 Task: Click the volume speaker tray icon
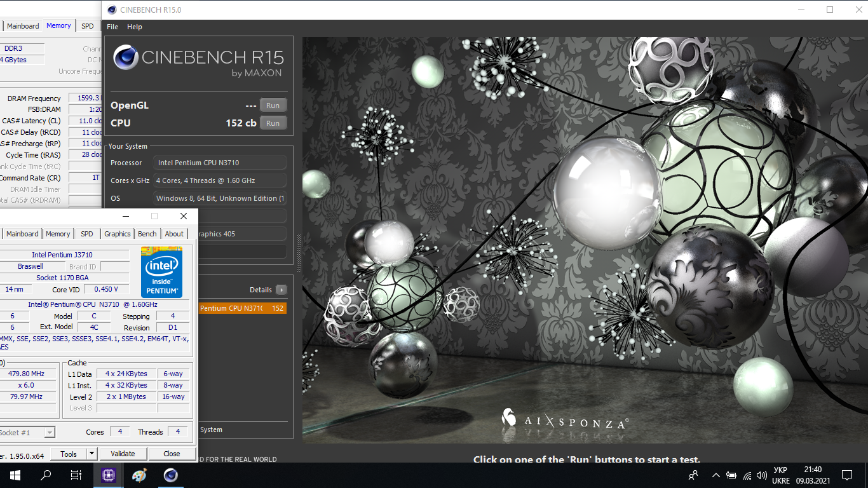762,475
